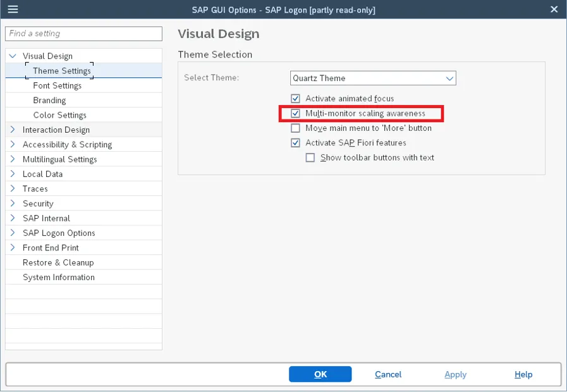Confirm changes with OK
567x392 pixels.
(320, 374)
